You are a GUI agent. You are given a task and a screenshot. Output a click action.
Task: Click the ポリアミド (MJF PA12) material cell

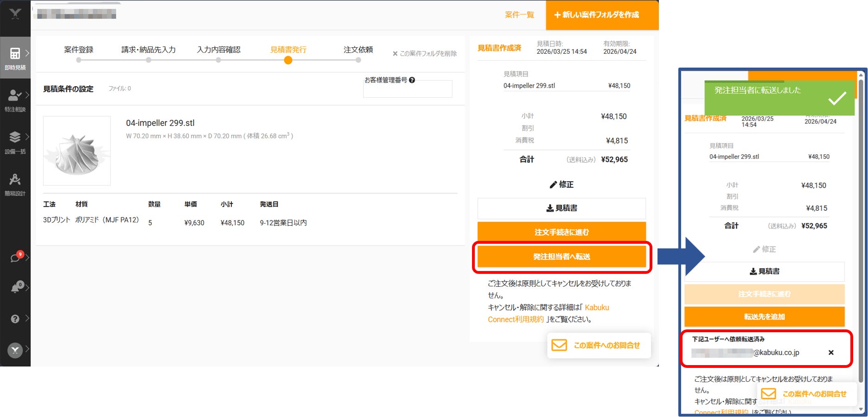point(107,220)
